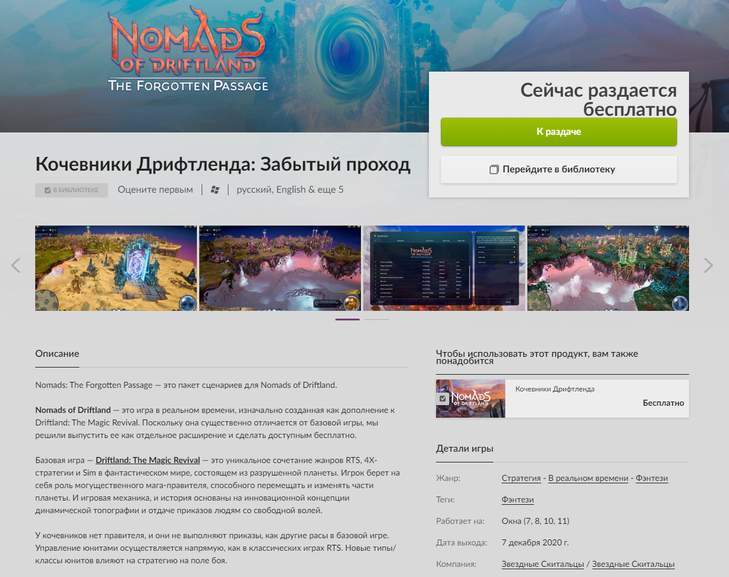
Task: Click the checkmark icon on required game thumbnail
Action: point(443,398)
